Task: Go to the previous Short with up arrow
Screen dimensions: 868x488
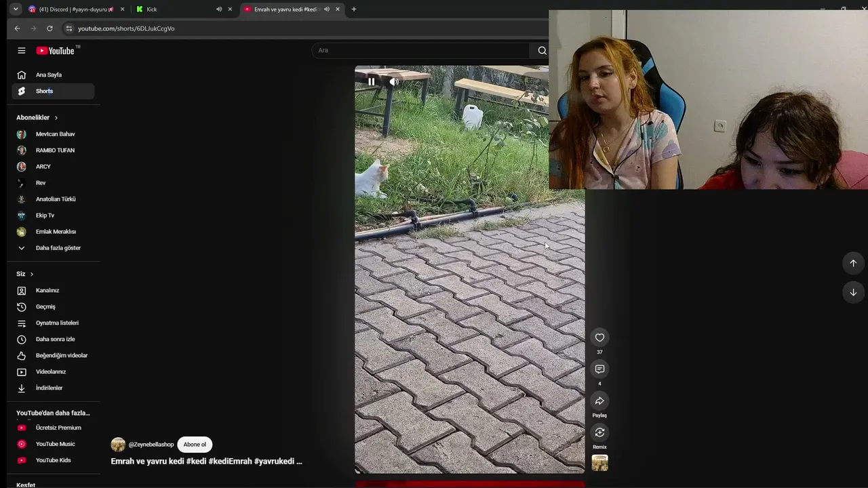Action: (x=853, y=263)
